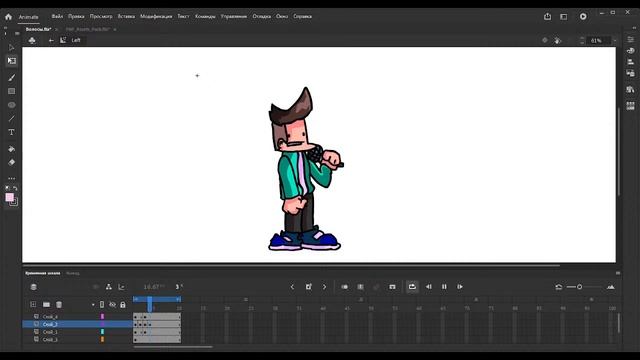Open the Swatches grid panel icon
This screenshot has height=360, width=640.
pos(631,106)
